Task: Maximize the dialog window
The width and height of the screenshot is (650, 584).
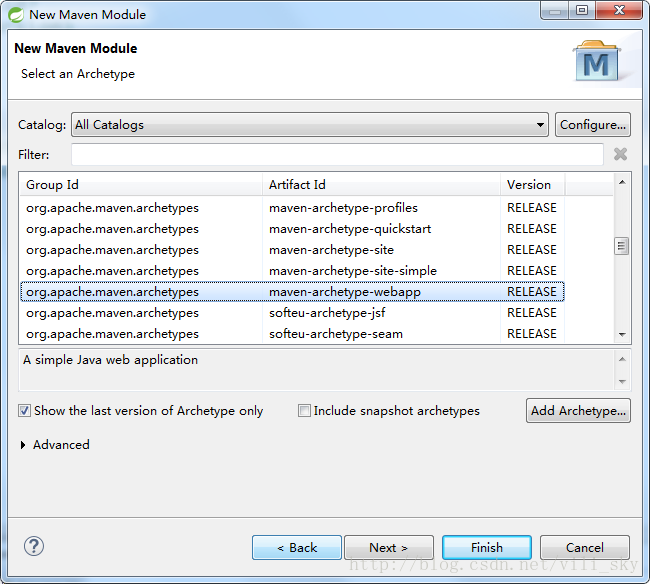Action: [x=582, y=10]
